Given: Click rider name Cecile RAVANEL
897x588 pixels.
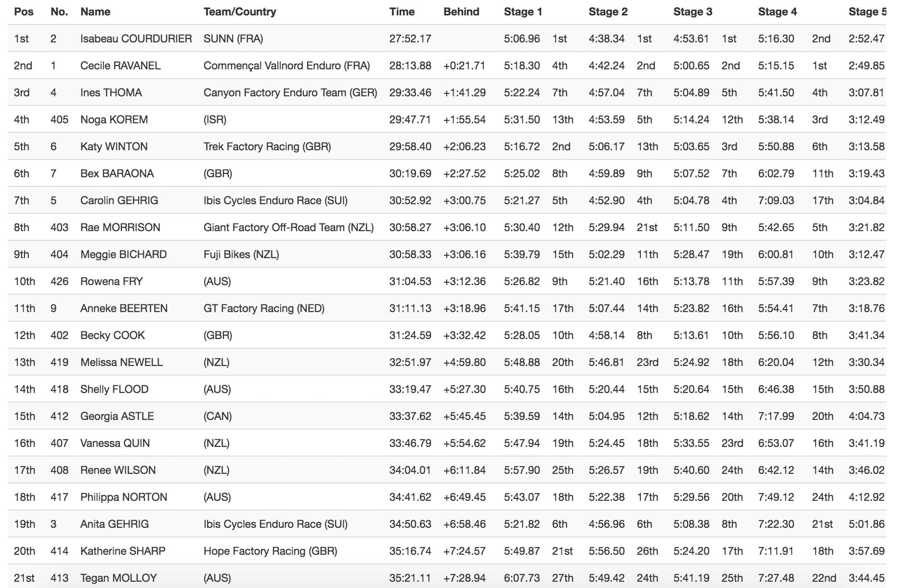Looking at the screenshot, I should [120, 66].
